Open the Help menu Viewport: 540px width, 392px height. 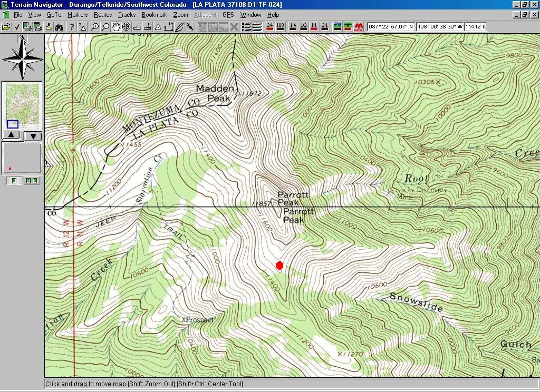click(273, 15)
